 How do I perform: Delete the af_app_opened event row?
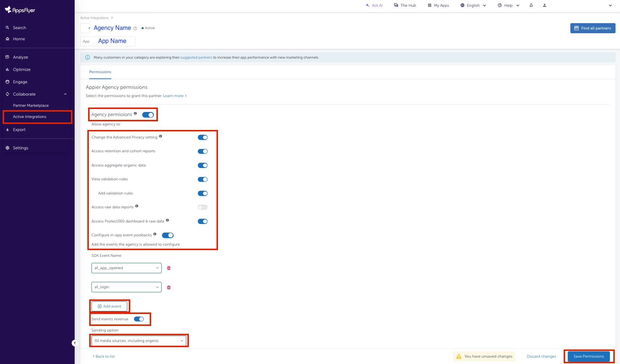169,268
